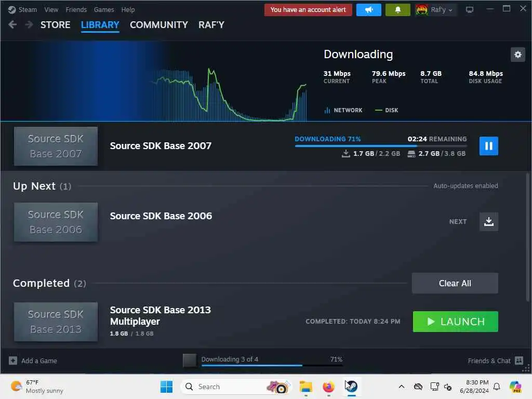Switch to the STORE tab

pos(55,25)
